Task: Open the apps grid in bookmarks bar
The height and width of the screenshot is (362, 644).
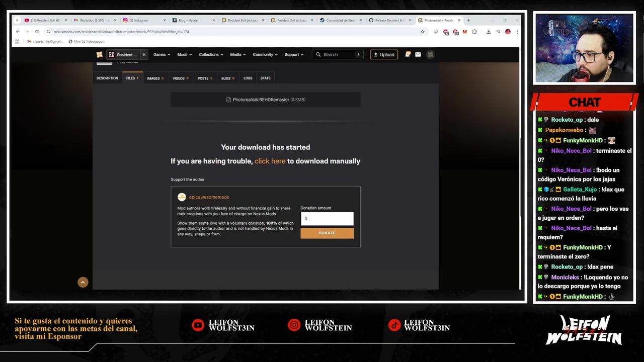Action: pyautogui.click(x=17, y=41)
